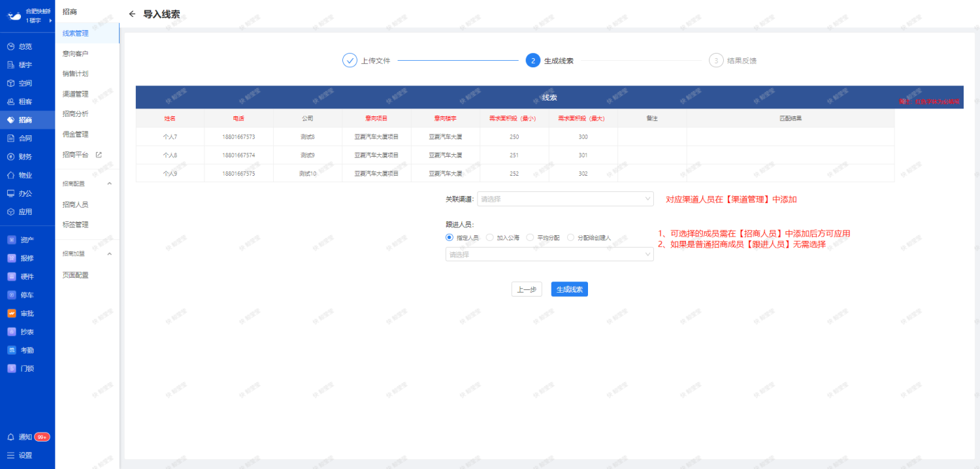Select the 招商 leasing module icon

tap(10, 120)
